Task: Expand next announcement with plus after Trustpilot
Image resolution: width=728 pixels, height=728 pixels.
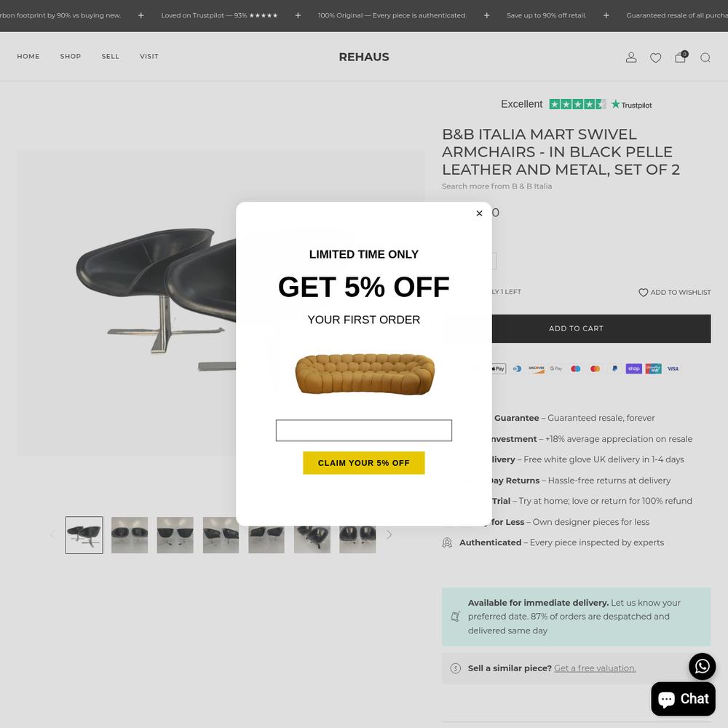Action: click(x=298, y=15)
